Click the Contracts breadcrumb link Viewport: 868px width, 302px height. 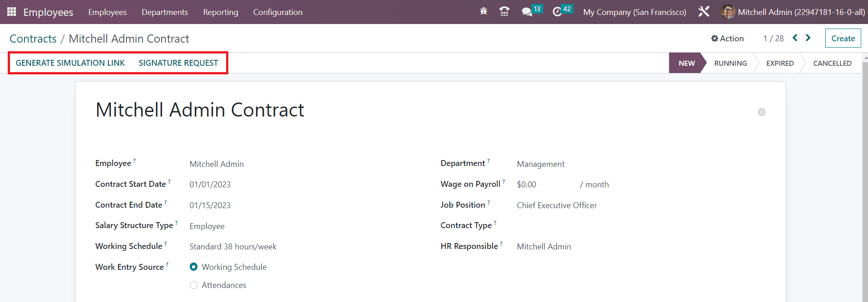33,39
